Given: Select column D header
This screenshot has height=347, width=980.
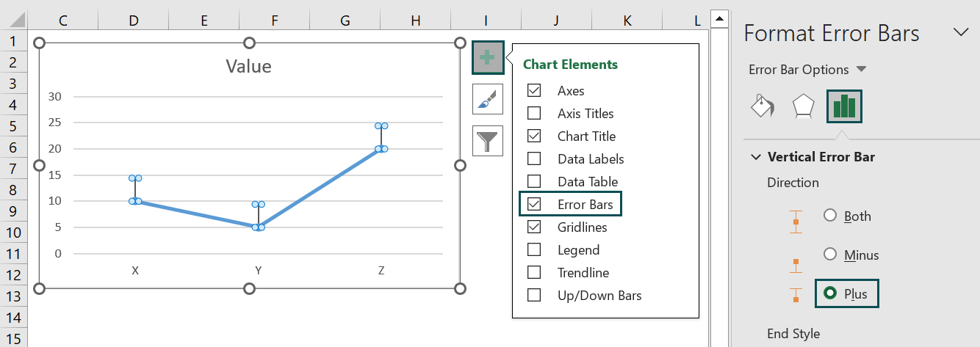Looking at the screenshot, I should pos(134,21).
